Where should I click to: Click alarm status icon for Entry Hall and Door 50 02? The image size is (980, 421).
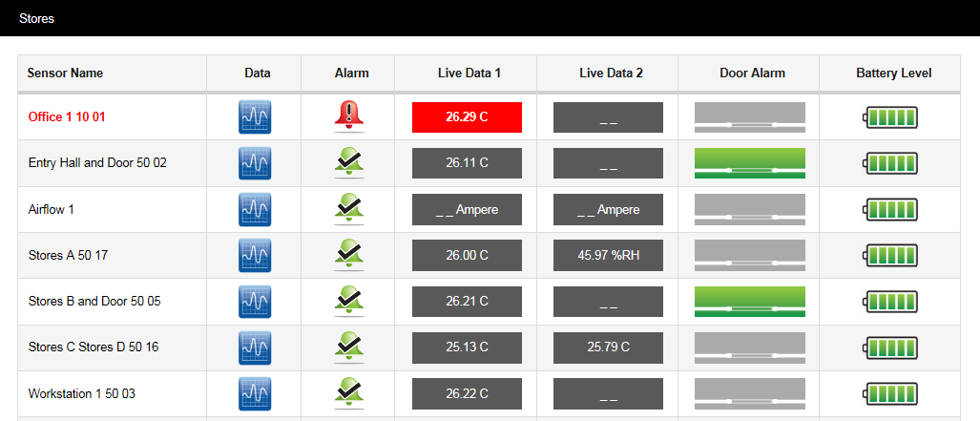point(349,163)
